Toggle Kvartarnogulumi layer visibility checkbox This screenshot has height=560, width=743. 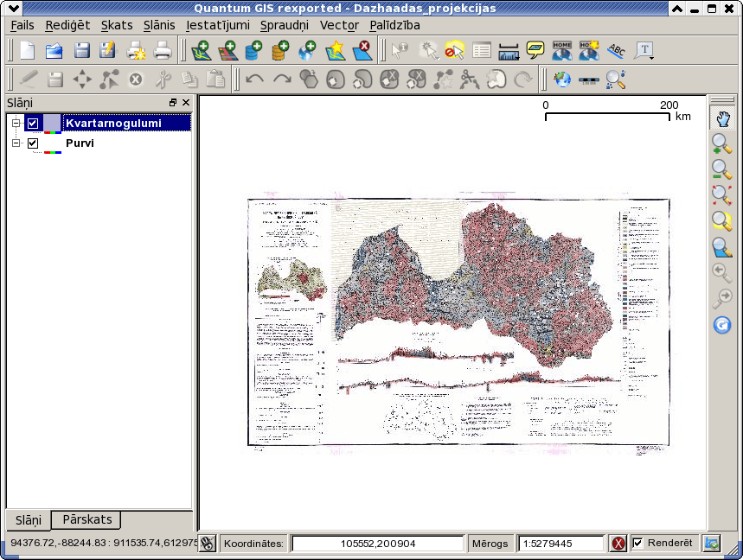click(x=33, y=124)
